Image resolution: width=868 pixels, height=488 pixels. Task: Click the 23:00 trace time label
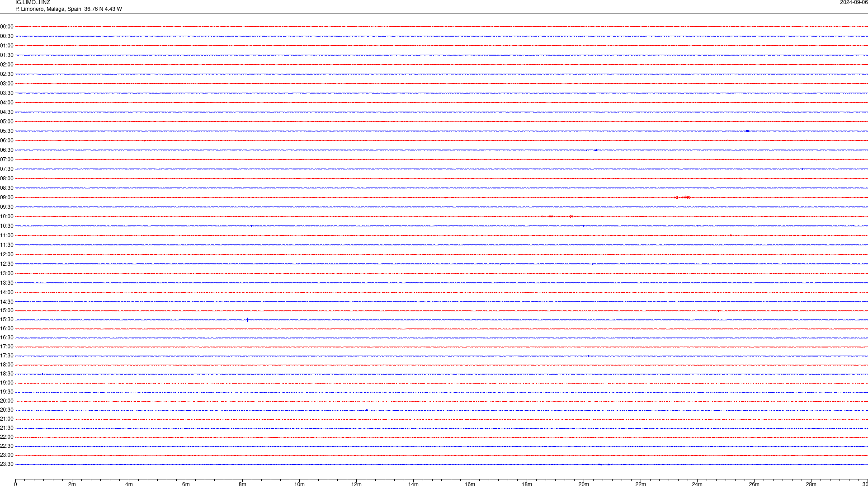(x=7, y=455)
